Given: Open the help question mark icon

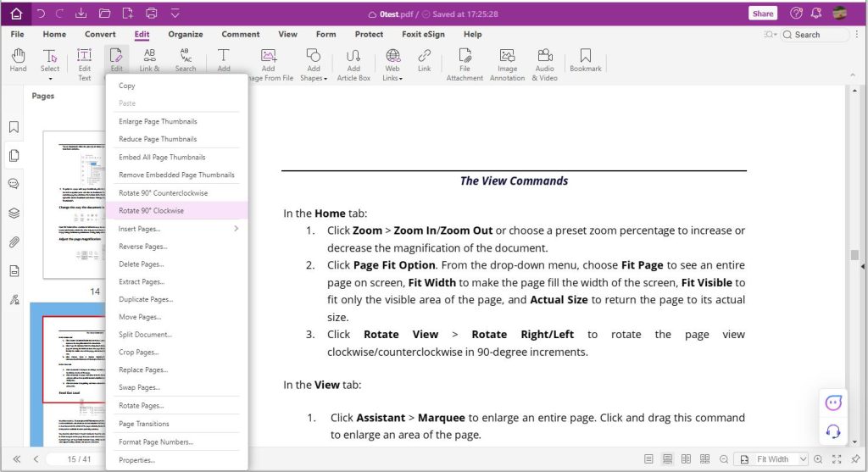Looking at the screenshot, I should pos(796,14).
